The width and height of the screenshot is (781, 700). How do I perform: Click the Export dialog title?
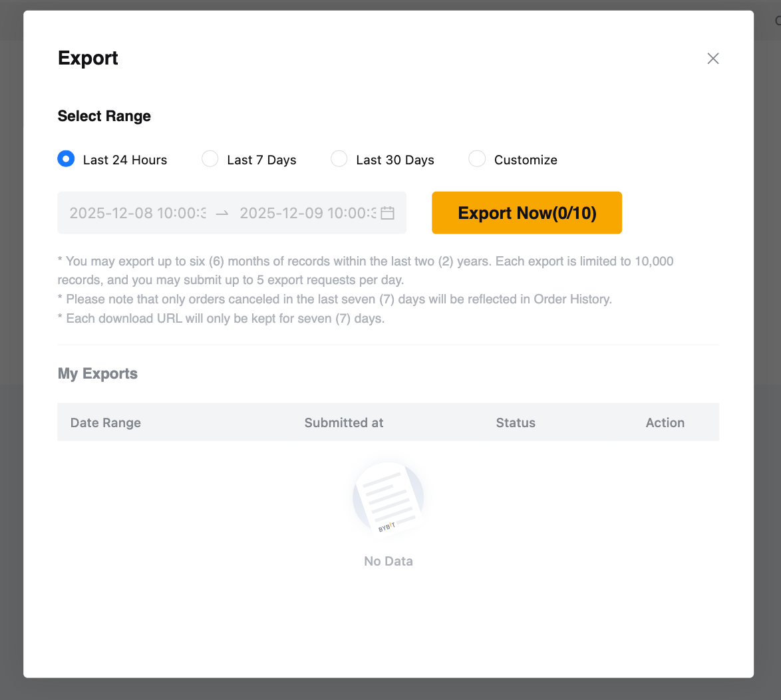click(x=88, y=58)
